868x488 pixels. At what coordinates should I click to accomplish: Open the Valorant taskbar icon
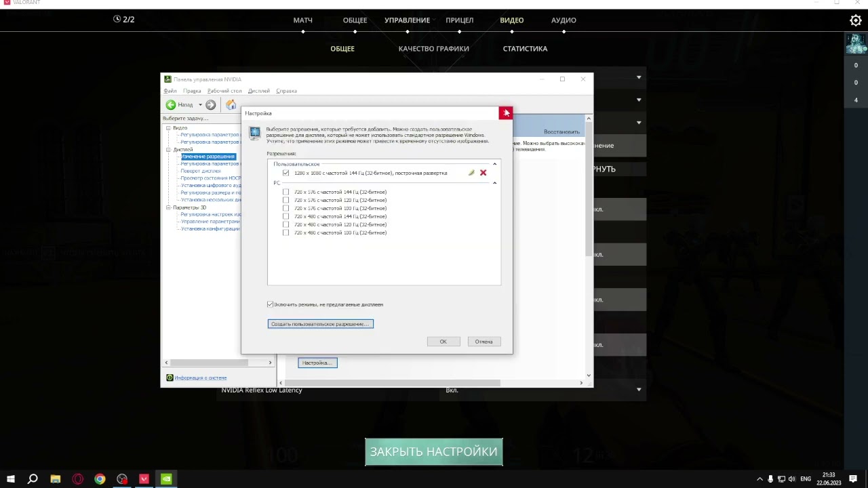[x=144, y=479]
